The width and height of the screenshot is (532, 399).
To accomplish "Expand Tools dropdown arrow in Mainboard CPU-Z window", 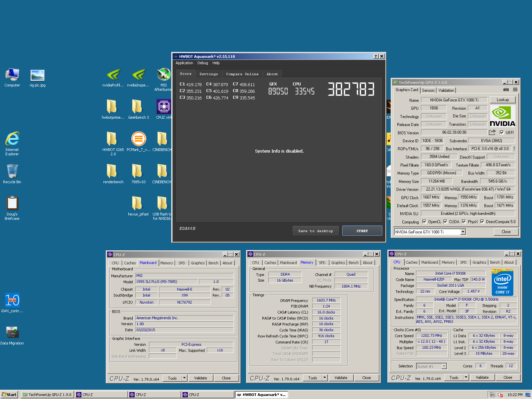I will click(185, 378).
